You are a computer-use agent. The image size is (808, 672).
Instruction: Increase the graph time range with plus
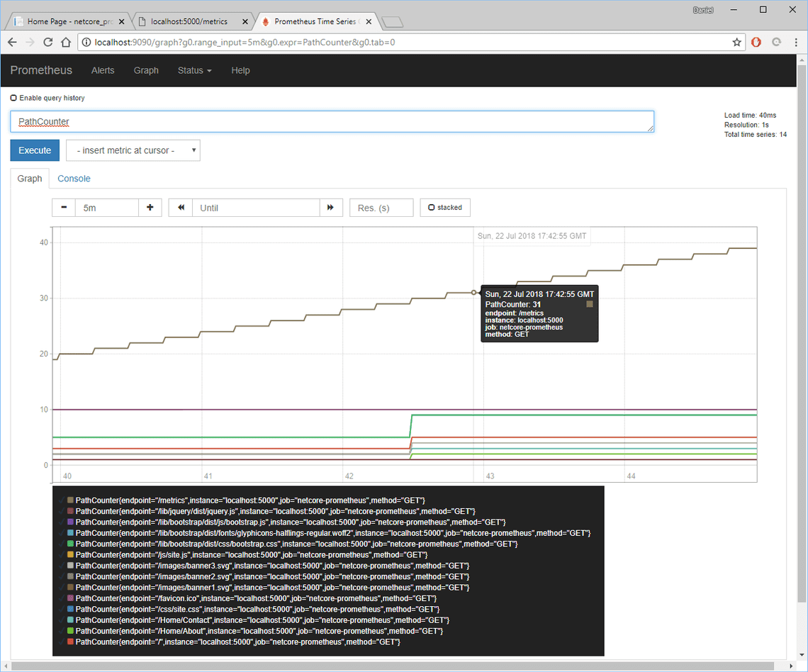coord(150,207)
